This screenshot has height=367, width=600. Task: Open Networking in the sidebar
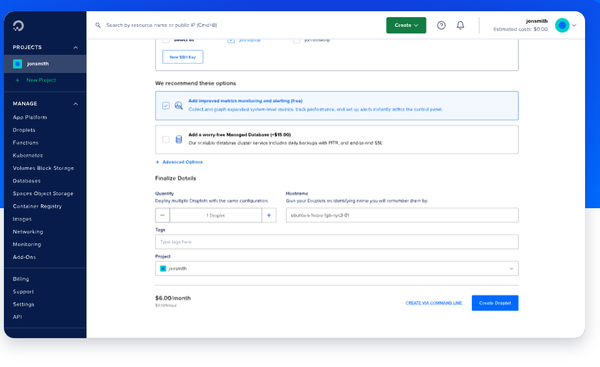(x=28, y=232)
